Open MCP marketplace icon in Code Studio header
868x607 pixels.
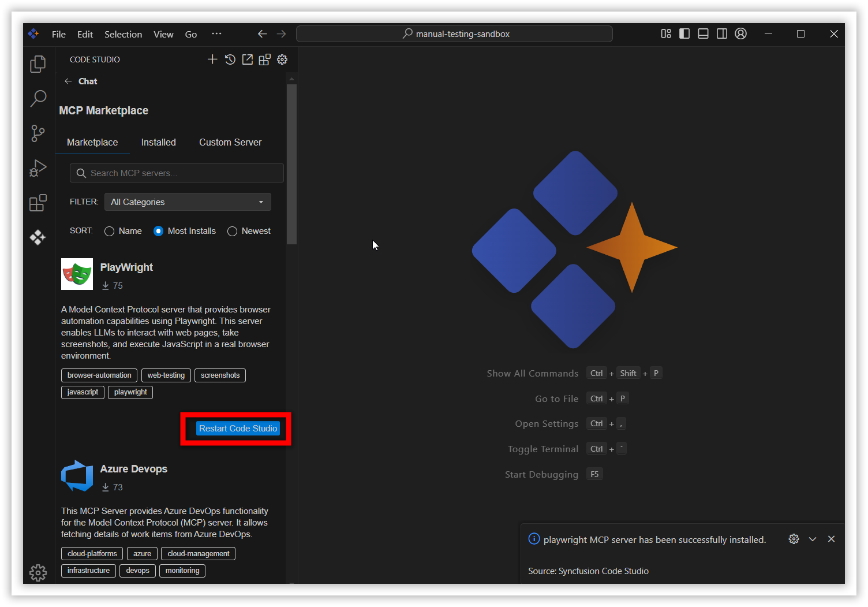click(265, 59)
